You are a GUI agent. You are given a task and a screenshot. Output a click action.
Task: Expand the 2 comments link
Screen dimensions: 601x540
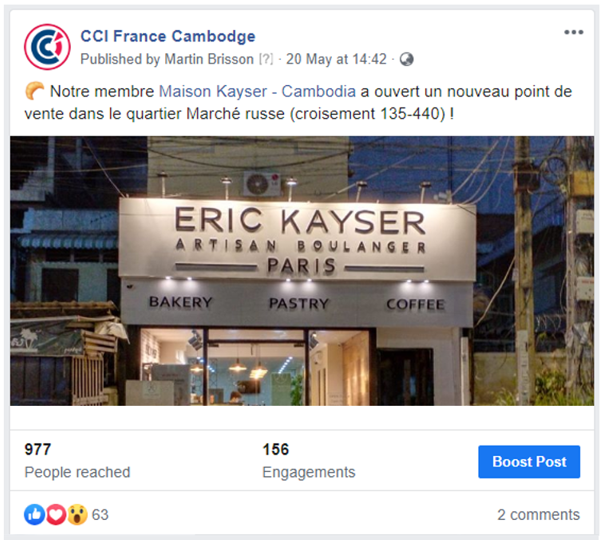(539, 515)
